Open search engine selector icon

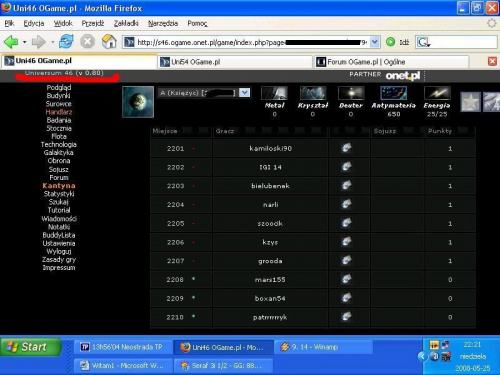(423, 42)
